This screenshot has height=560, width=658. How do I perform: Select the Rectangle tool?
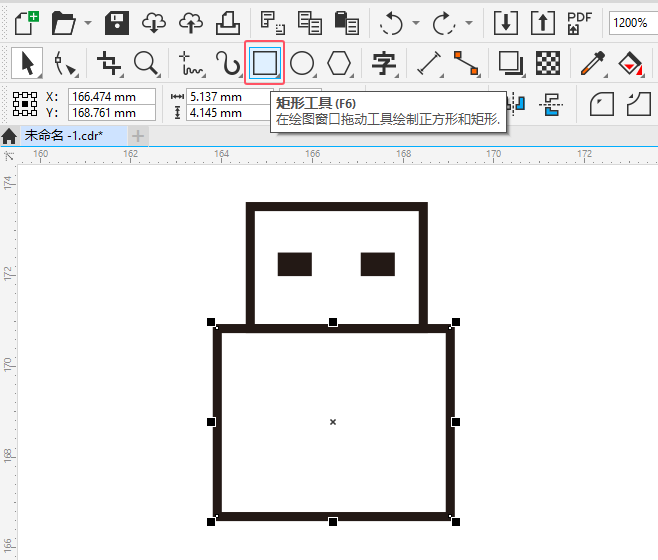264,63
